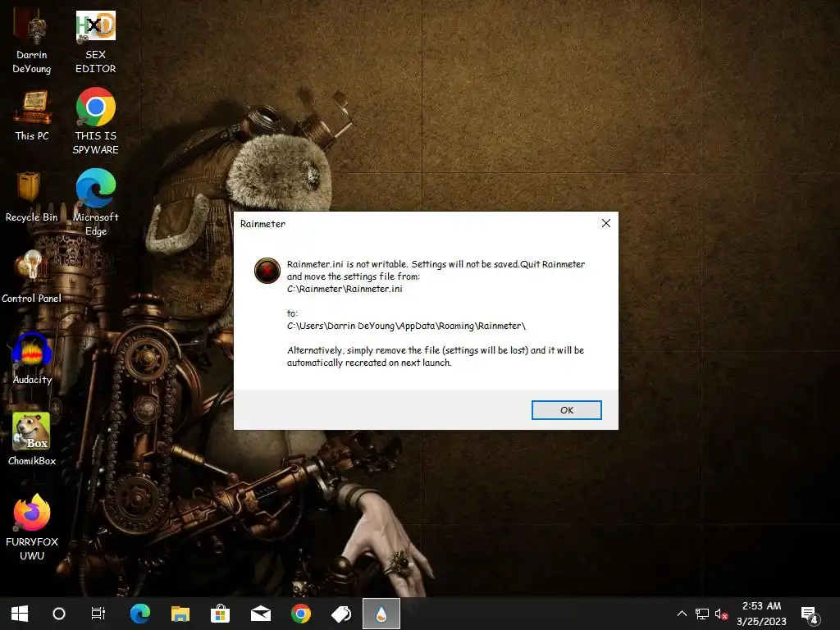Open the Windows Start menu
Image resolution: width=840 pixels, height=630 pixels.
(x=20, y=614)
